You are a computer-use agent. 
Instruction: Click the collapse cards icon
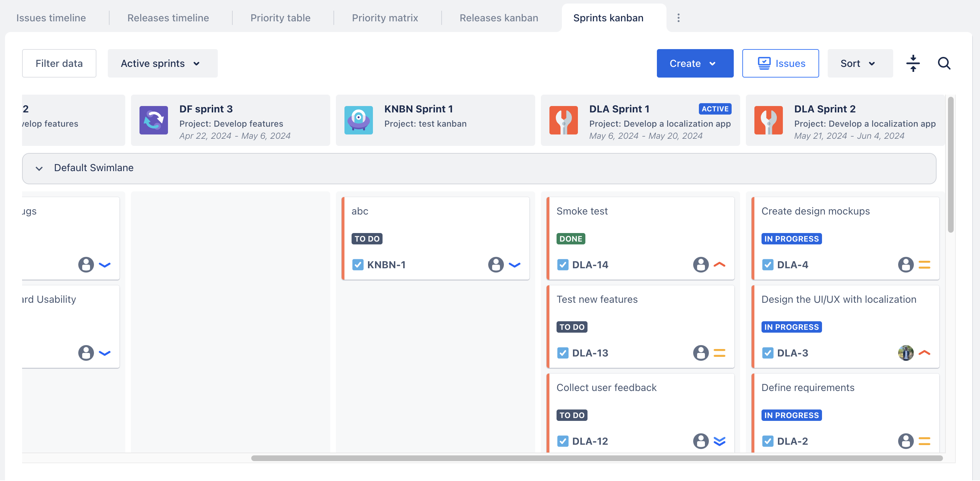[x=913, y=63]
